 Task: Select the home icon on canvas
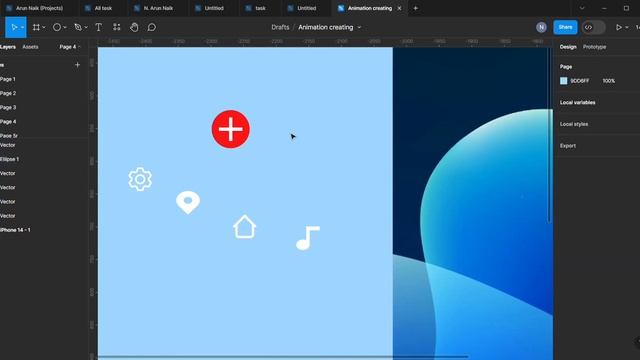coord(244,227)
